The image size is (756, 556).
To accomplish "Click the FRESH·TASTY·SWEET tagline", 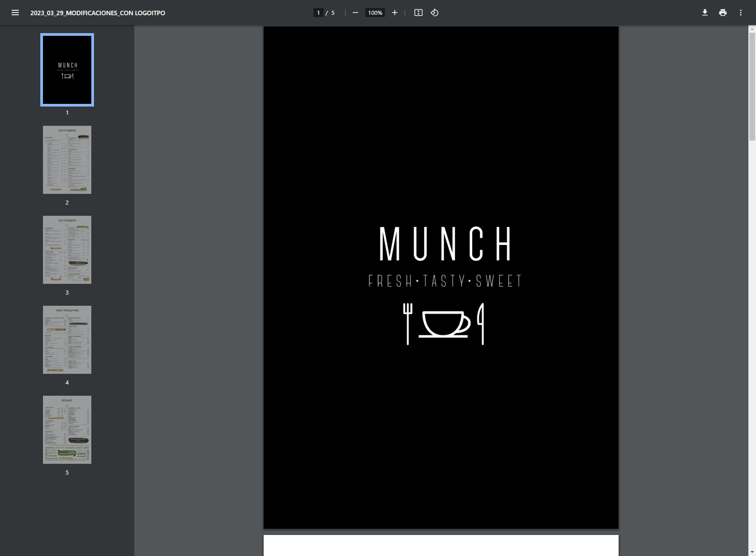I will 445,281.
